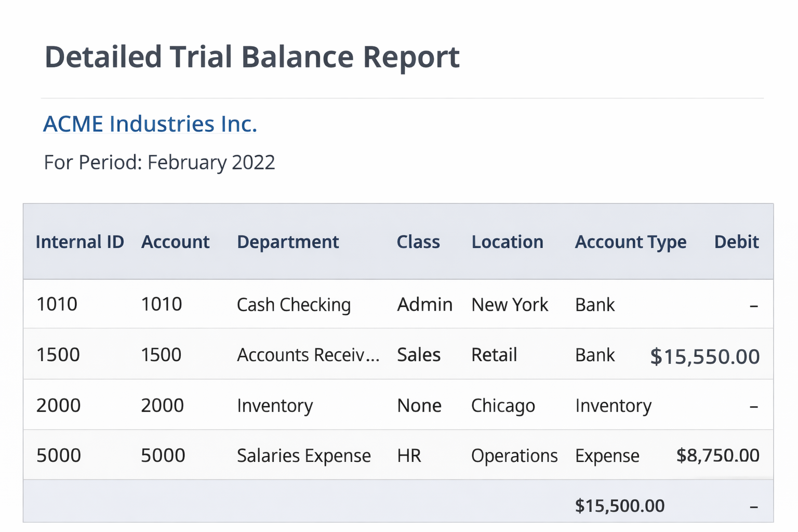Expand the truncated Accounts Receiv... department name
Image resolution: width=798 pixels, height=532 pixels.
308,355
